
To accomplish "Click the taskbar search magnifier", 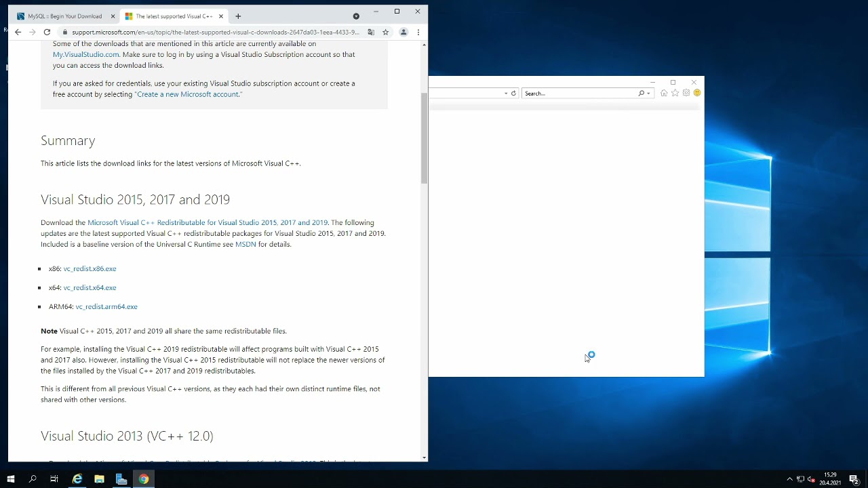I will [x=33, y=479].
